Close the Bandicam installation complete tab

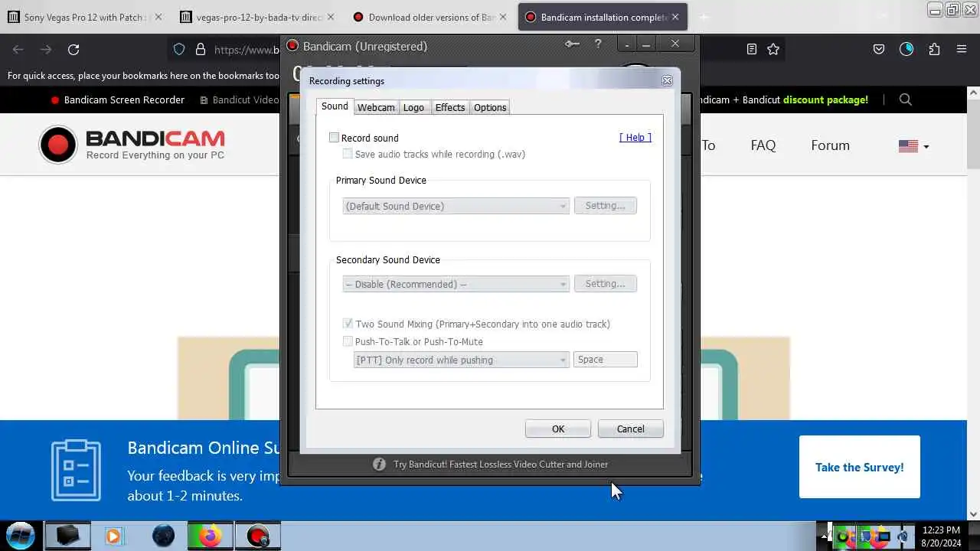675,17
